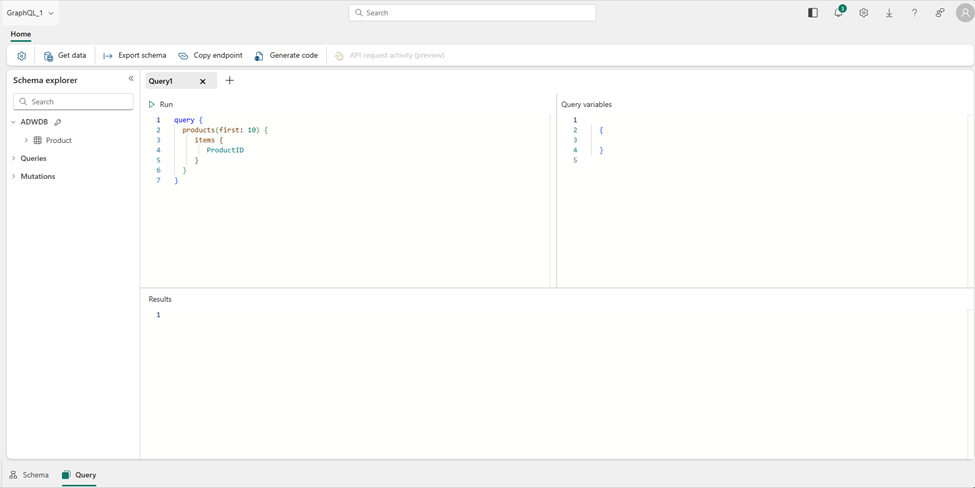Run the current query
The height and width of the screenshot is (488, 975).
pos(161,104)
